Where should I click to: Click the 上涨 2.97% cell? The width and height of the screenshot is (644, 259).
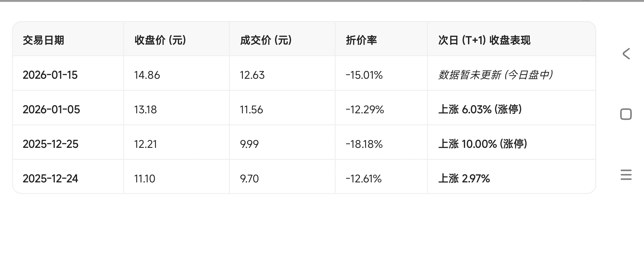tap(464, 179)
